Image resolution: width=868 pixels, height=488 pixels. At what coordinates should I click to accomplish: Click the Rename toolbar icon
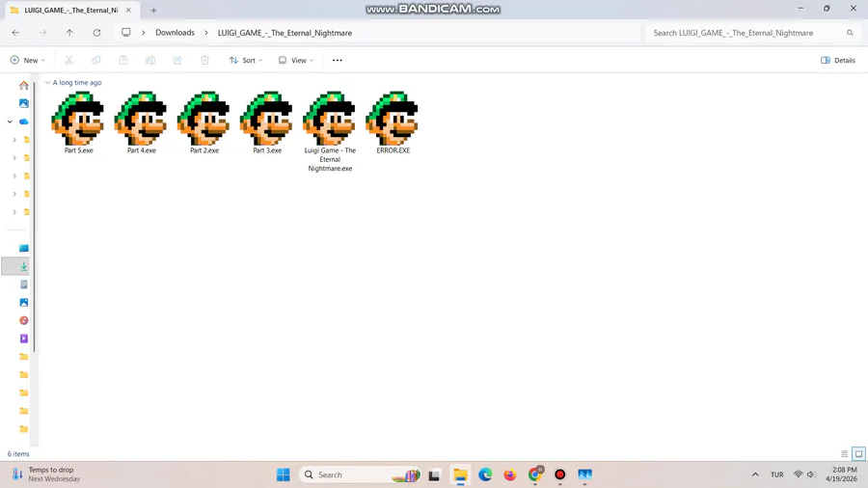point(150,60)
